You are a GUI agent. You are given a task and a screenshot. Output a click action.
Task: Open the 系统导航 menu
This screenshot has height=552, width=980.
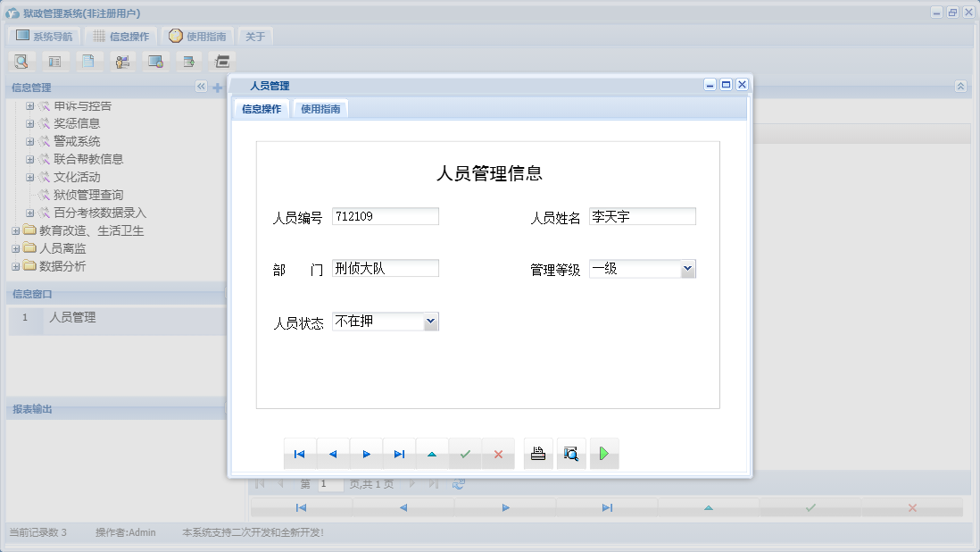[x=44, y=36]
